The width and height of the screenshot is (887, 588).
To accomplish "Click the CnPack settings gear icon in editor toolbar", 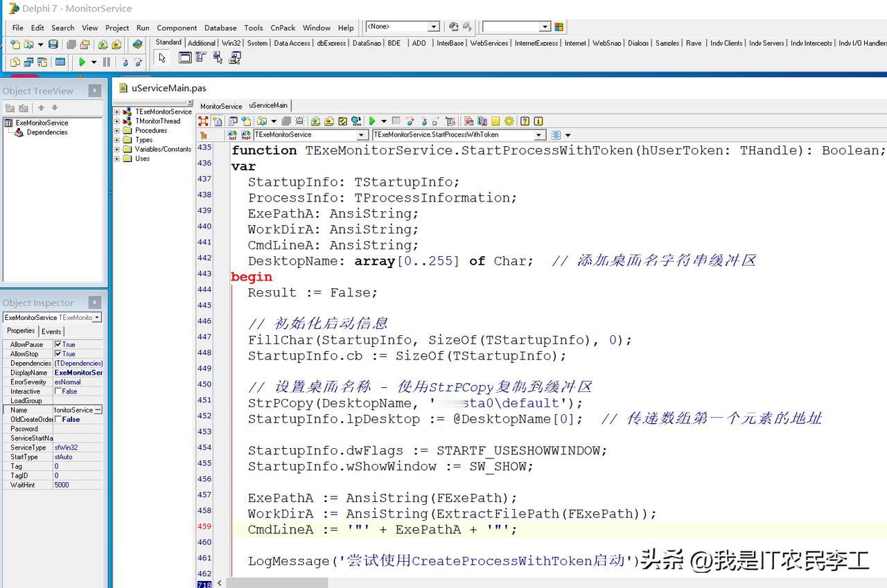I will 509,121.
